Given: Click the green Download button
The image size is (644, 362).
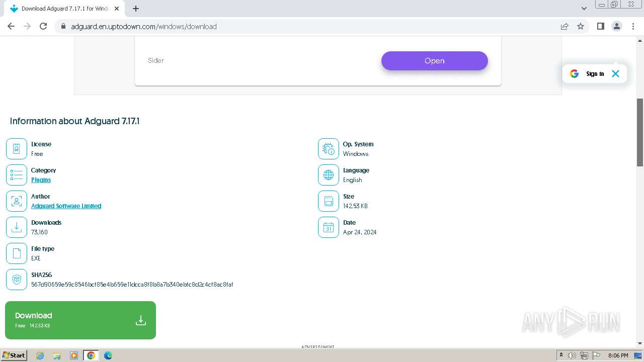Looking at the screenshot, I should click(x=80, y=320).
